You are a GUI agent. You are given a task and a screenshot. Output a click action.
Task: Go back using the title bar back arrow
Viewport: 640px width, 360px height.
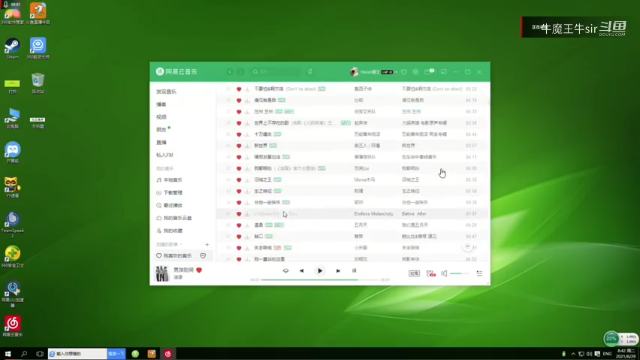coord(230,72)
